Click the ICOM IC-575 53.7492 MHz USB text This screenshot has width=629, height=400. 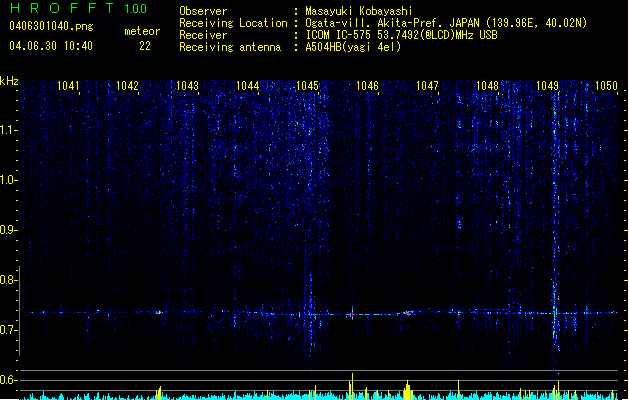[402, 35]
